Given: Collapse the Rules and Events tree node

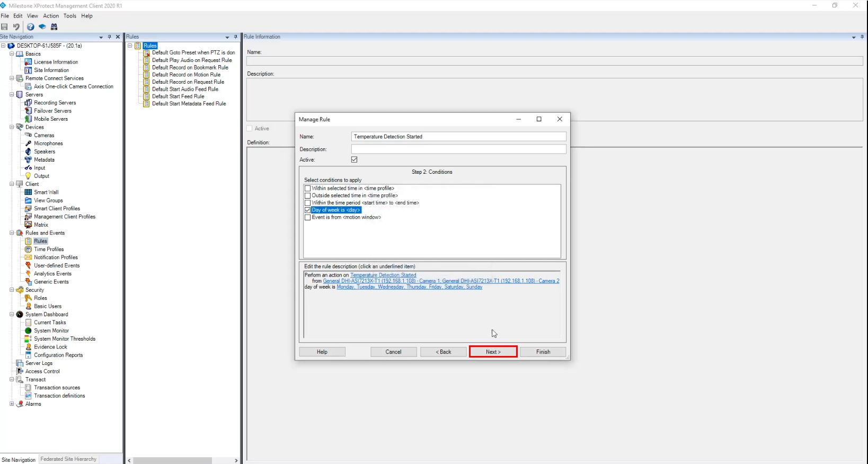Looking at the screenshot, I should [x=12, y=233].
